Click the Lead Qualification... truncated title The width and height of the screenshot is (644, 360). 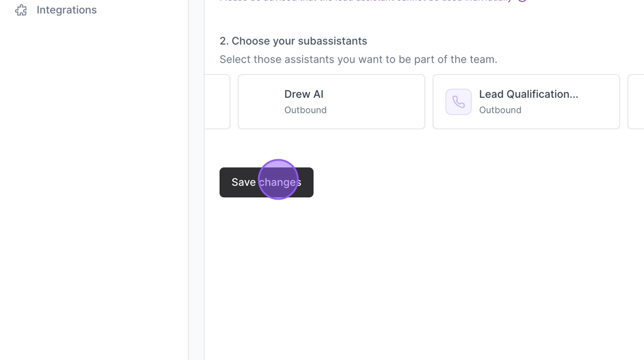[x=528, y=94]
